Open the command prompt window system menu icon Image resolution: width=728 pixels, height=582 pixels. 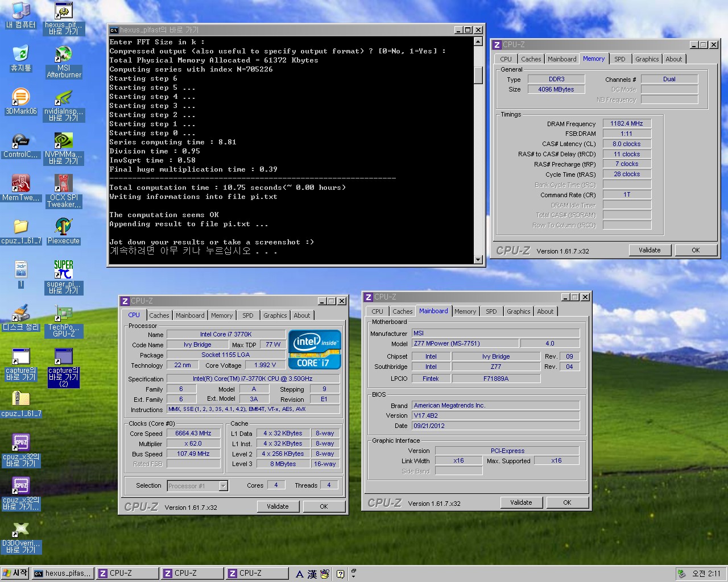pos(114,30)
